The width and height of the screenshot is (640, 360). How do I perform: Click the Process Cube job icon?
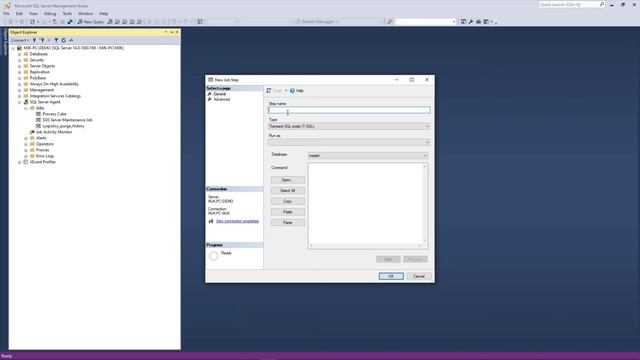38,114
